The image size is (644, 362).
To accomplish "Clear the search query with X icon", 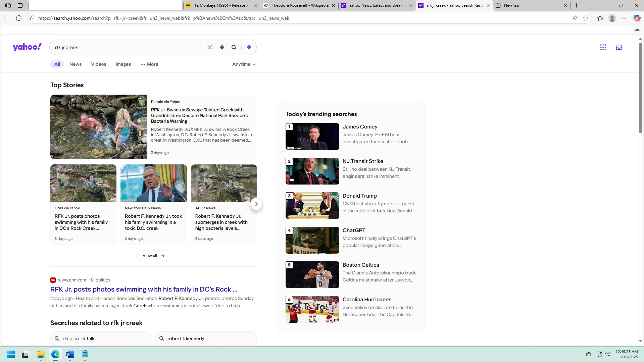I will point(210,47).
